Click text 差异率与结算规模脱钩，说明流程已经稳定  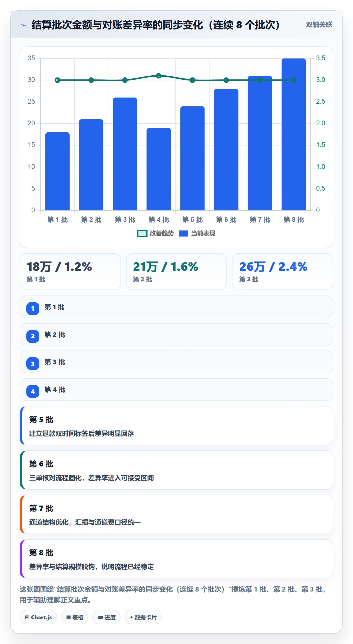click(x=92, y=567)
